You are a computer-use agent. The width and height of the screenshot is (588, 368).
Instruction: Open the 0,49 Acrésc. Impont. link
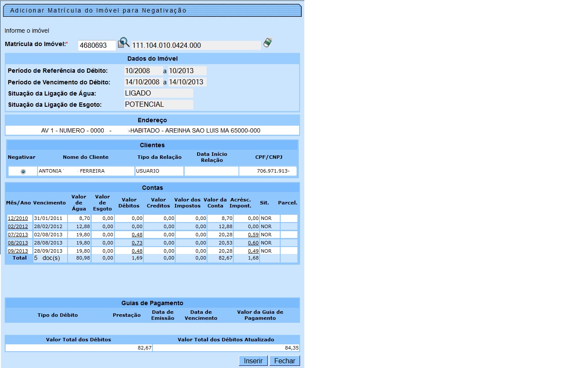[x=253, y=251]
